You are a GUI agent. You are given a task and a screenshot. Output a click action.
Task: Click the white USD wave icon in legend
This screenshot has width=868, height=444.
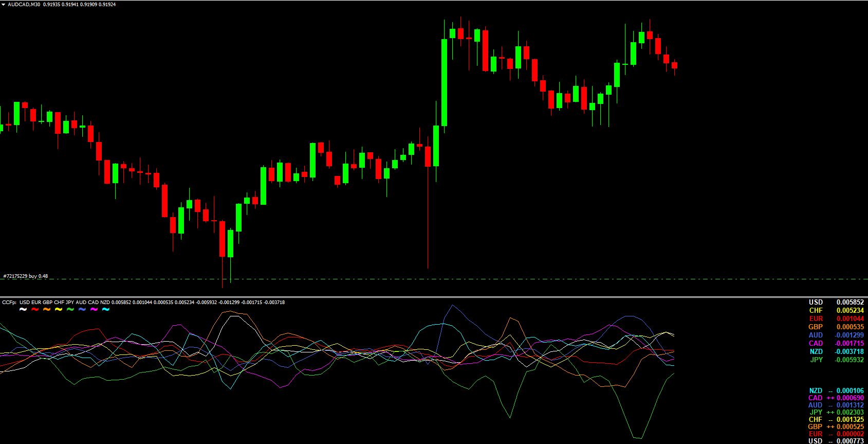tap(23, 309)
